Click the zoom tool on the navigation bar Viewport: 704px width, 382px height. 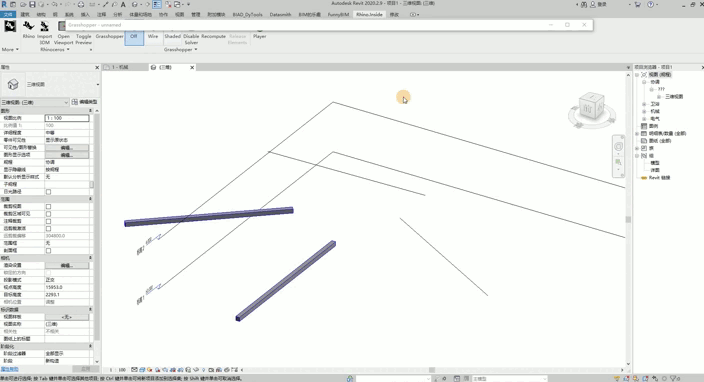click(x=619, y=162)
